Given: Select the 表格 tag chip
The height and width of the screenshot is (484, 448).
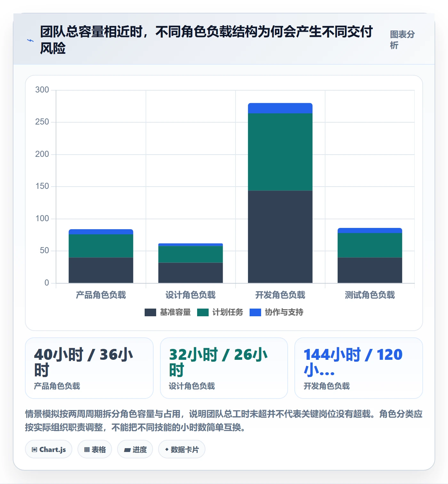Looking at the screenshot, I should click(x=95, y=449).
